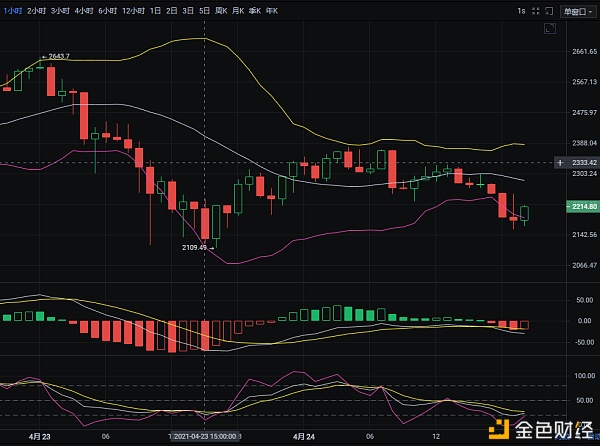
Task: Open the 年K yearly chart
Action: (x=270, y=10)
